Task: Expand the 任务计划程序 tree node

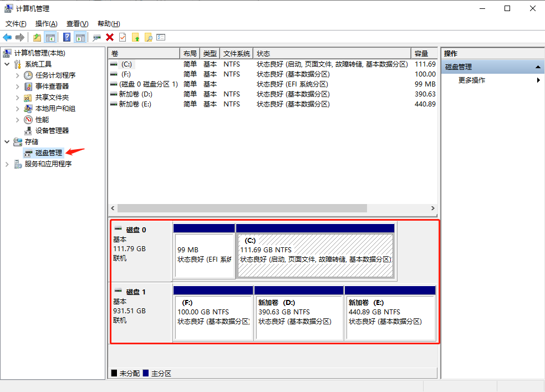Action: [x=17, y=75]
